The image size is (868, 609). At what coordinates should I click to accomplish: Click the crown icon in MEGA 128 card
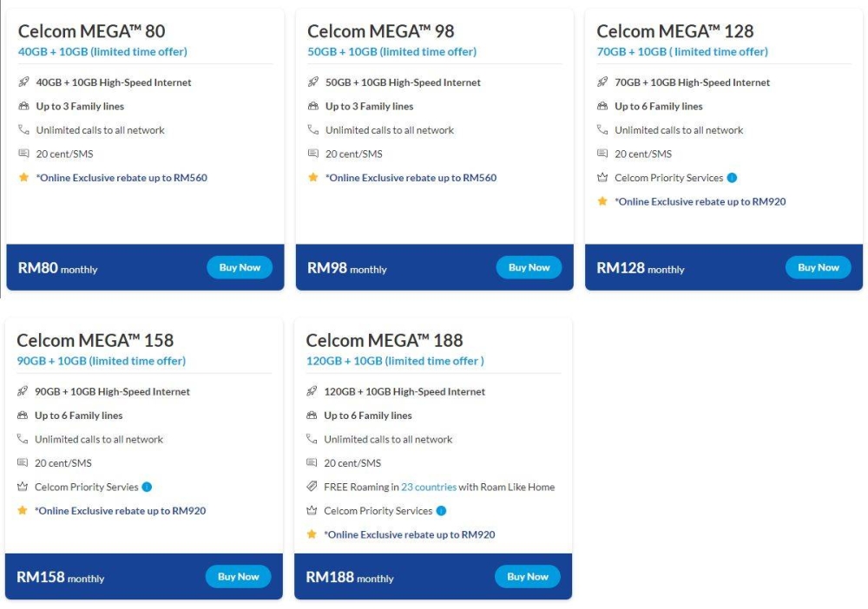pyautogui.click(x=602, y=178)
